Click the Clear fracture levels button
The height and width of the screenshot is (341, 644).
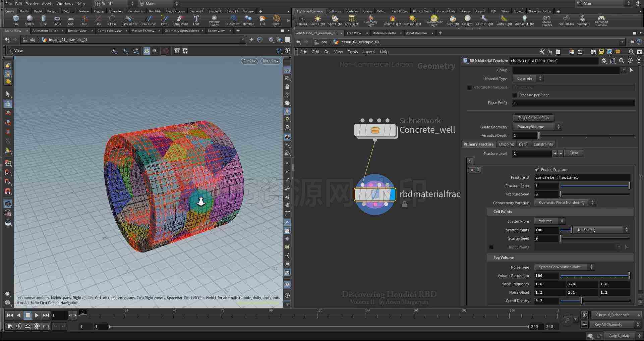point(574,153)
